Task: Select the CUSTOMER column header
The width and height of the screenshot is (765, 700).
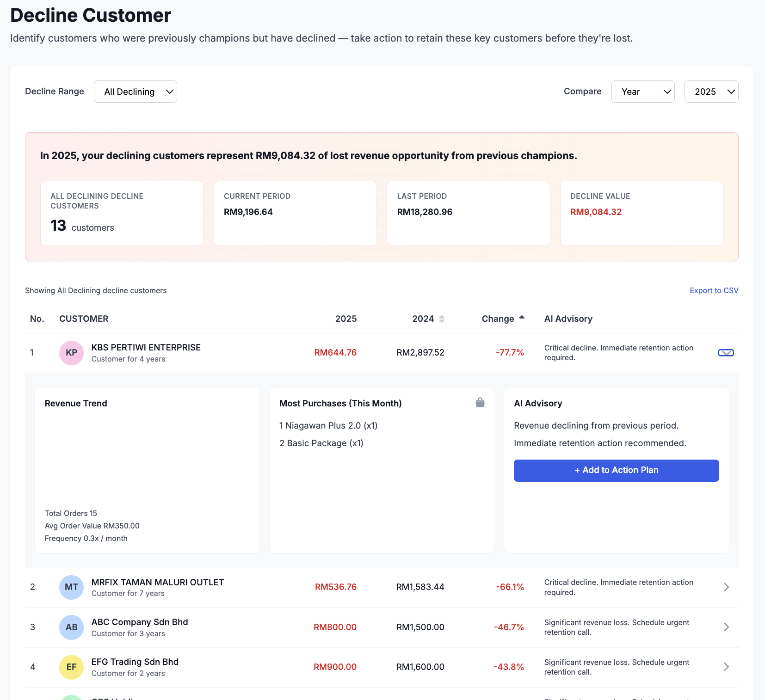Action: [x=84, y=319]
